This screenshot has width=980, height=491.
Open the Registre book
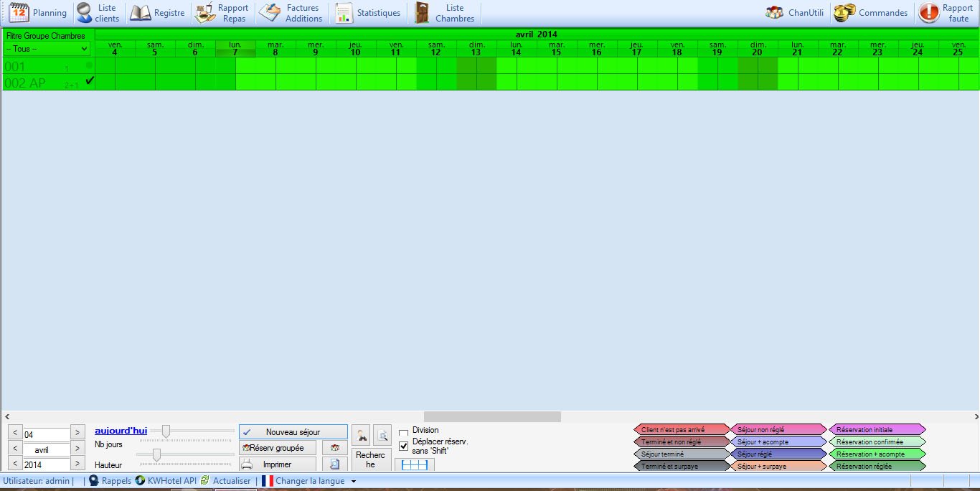158,13
